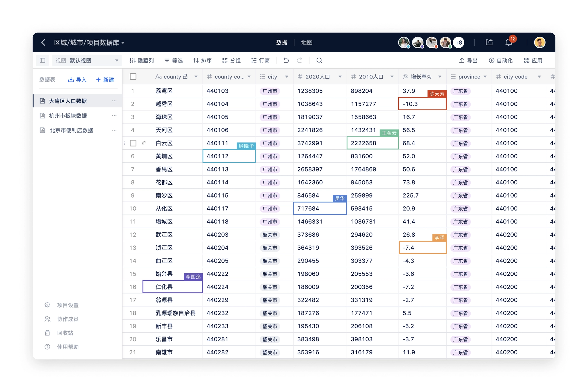Open the notifications bell
Screen dimensions: 588x392
click(x=508, y=43)
